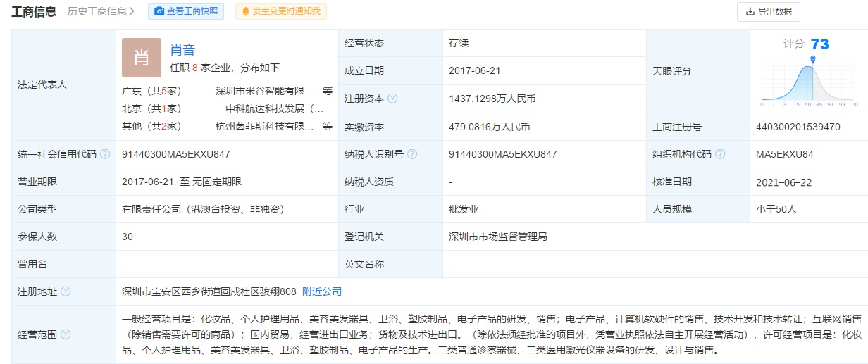Click the 天眼评分 distribution curve chart
The image size is (868, 364).
click(x=809, y=84)
